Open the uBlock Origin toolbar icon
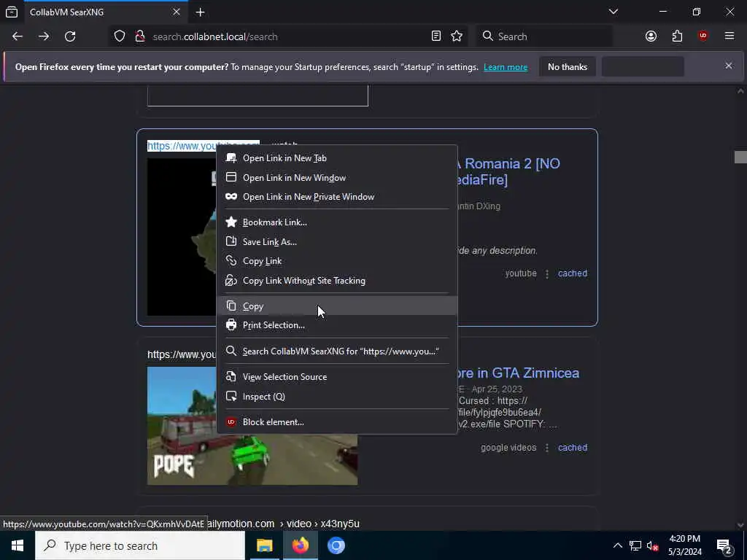 pyautogui.click(x=703, y=36)
